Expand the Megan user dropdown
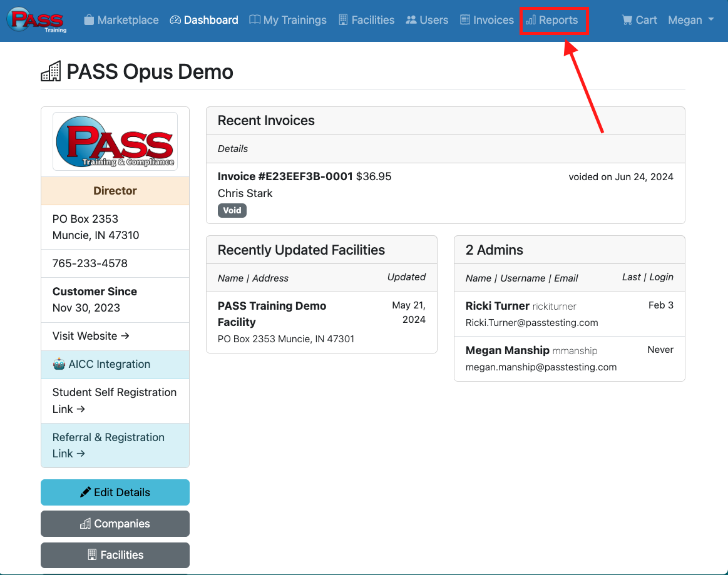The image size is (728, 575). click(x=691, y=20)
